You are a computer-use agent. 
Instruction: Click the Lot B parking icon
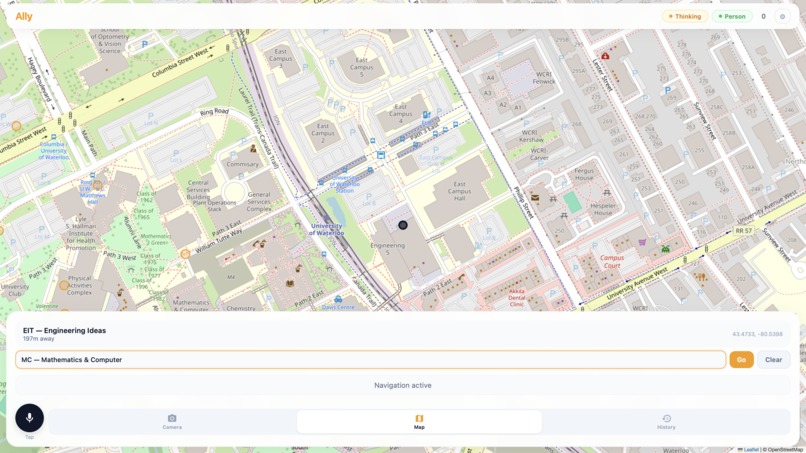point(369,197)
